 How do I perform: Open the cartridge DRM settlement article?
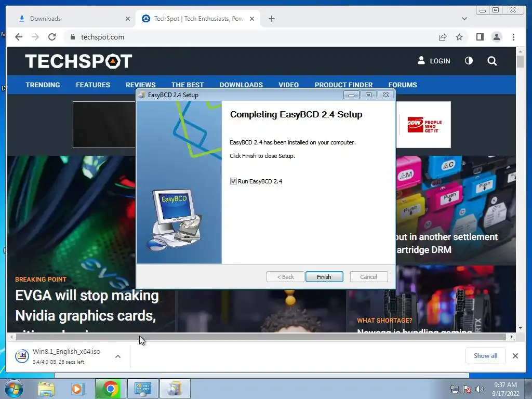(447, 243)
